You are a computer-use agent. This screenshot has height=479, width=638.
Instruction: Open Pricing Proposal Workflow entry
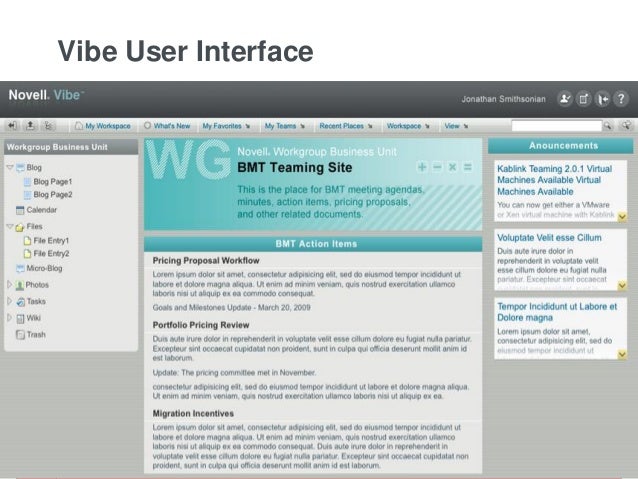tap(206, 260)
